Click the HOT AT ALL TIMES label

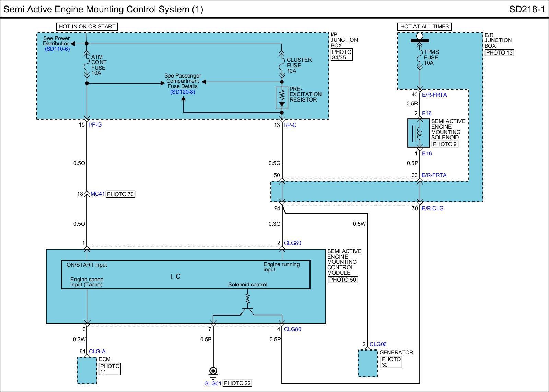(424, 26)
